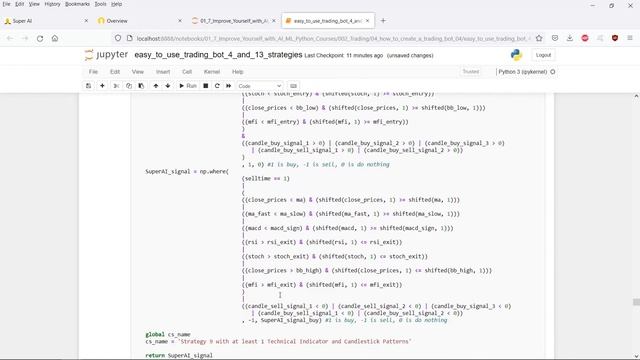Save and checkpoint the notebook
The image size is (640, 360).
[x=88, y=86]
